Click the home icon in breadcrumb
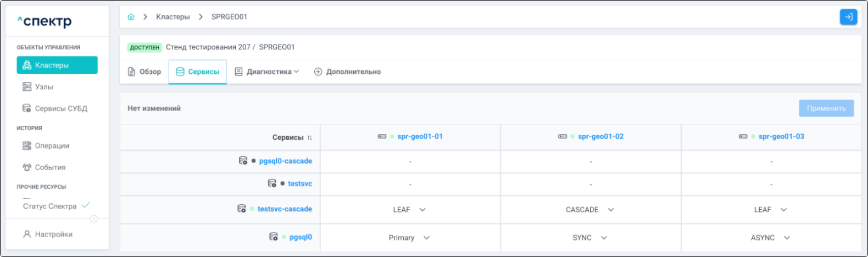This screenshot has width=868, height=257. (131, 17)
